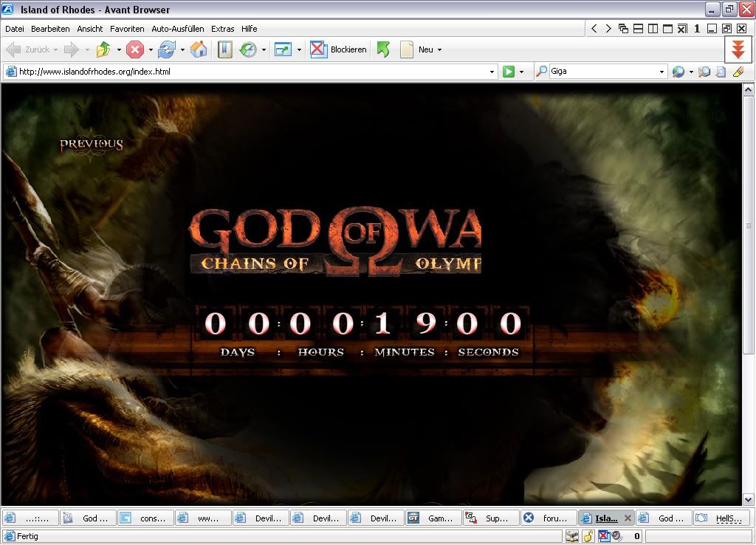Click the maximize all tabs icon

pos(667,29)
